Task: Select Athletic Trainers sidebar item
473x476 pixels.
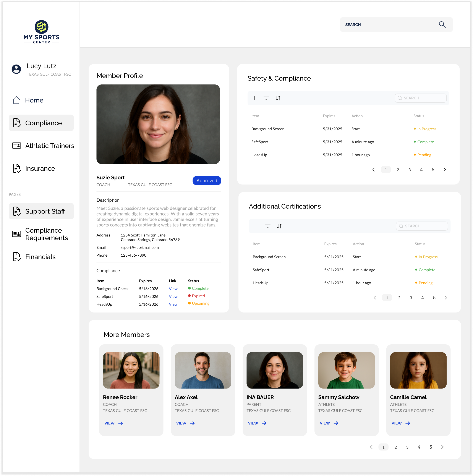Action: tap(49, 146)
